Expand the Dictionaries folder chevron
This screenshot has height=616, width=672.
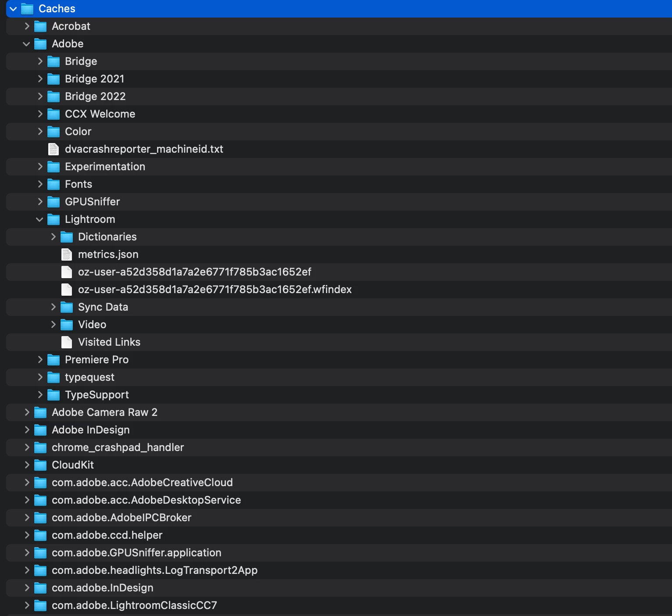(53, 237)
